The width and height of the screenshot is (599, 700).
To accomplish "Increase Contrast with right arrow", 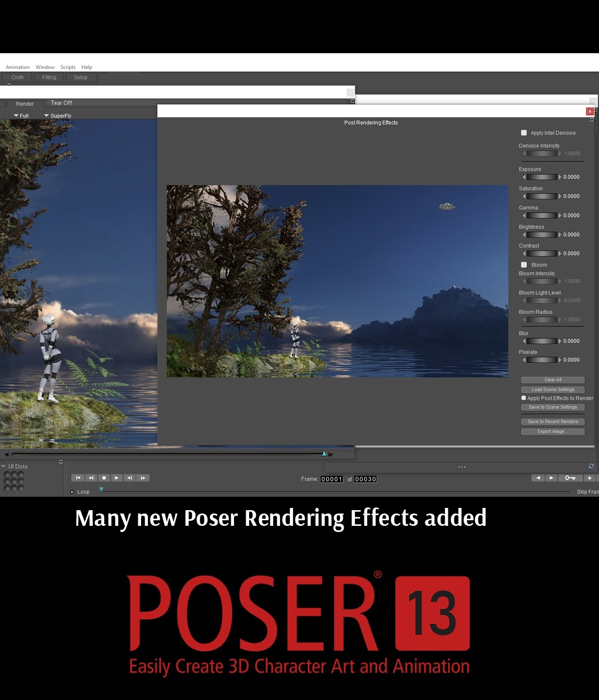I will coord(560,254).
